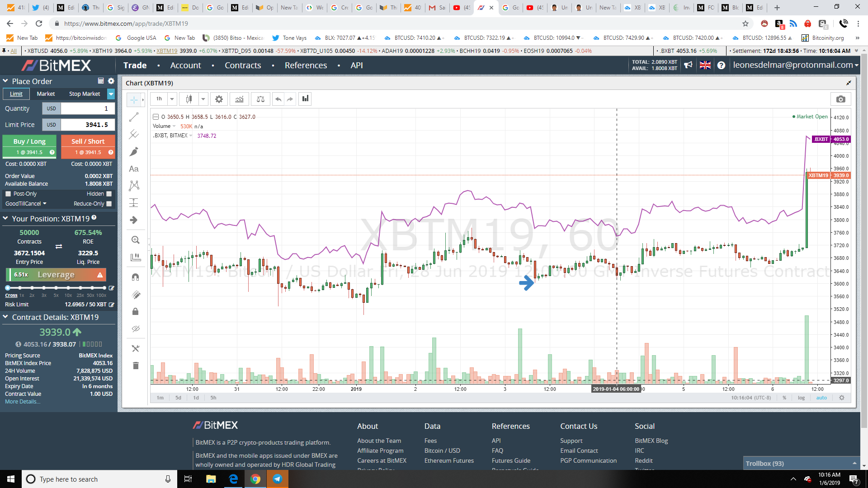Enable the Hidden order checkbox

109,194
